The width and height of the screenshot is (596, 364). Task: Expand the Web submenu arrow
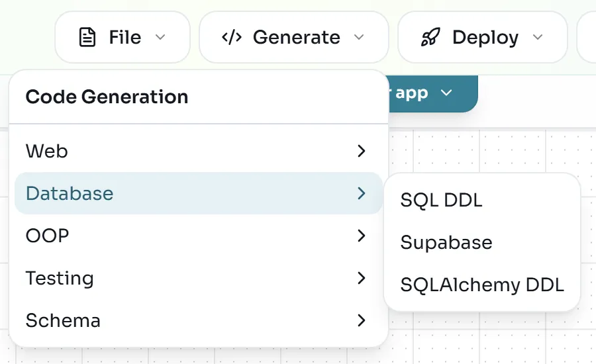coord(362,151)
